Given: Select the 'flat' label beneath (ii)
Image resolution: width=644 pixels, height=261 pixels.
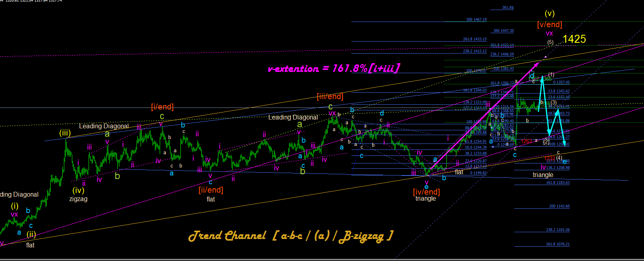Looking at the screenshot, I should (30, 245).
